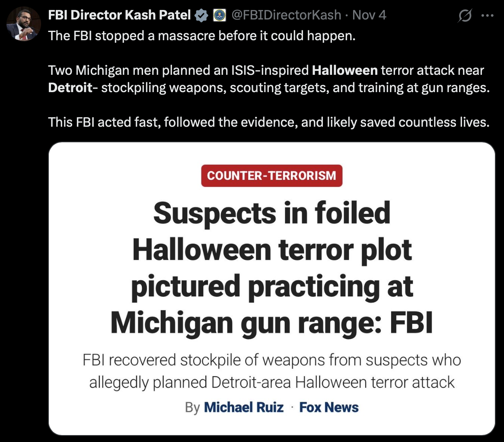The width and height of the screenshot is (504, 442).
Task: Click the article subheadline about recovered weapons
Action: [x=271, y=371]
